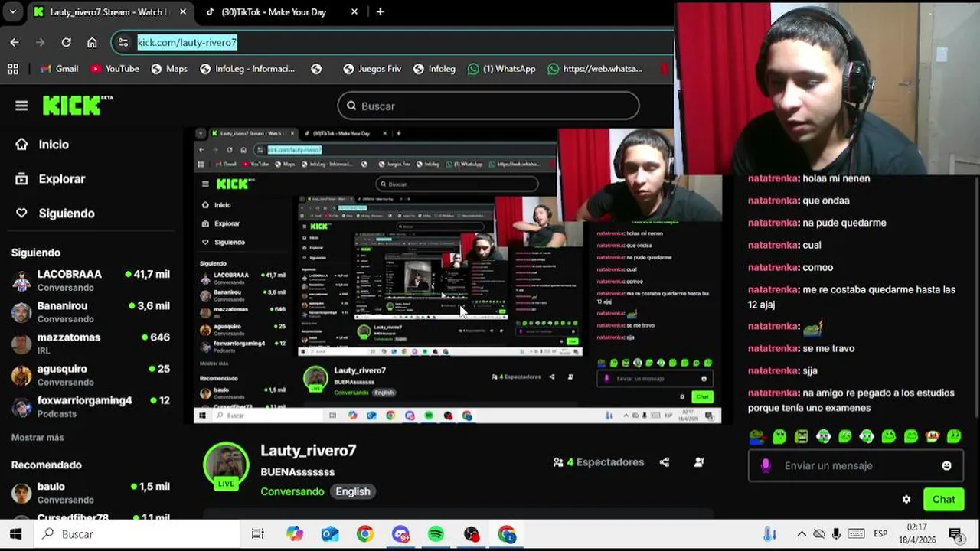Open LACOBRAAA channel from Siguiendo list
Viewport: 980px width, 551px height.
(x=90, y=280)
